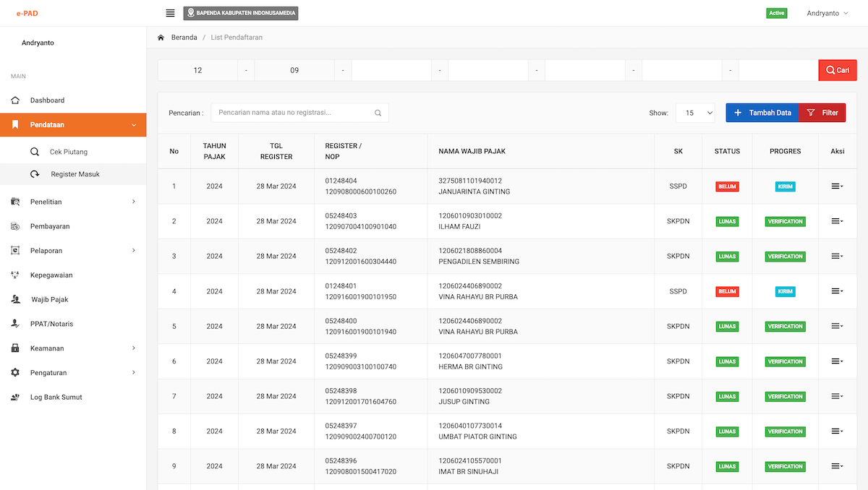Expand the Penelitian sidebar menu

(72, 202)
